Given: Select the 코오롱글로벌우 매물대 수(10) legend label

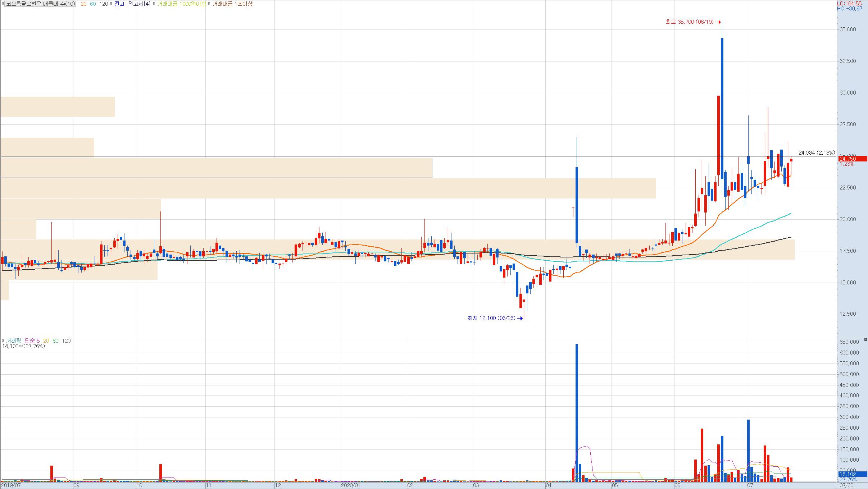Looking at the screenshot, I should 41,4.
